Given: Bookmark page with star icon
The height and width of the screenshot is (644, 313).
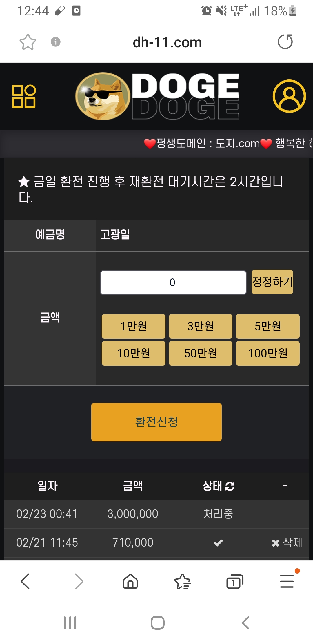Looking at the screenshot, I should pyautogui.click(x=28, y=42).
